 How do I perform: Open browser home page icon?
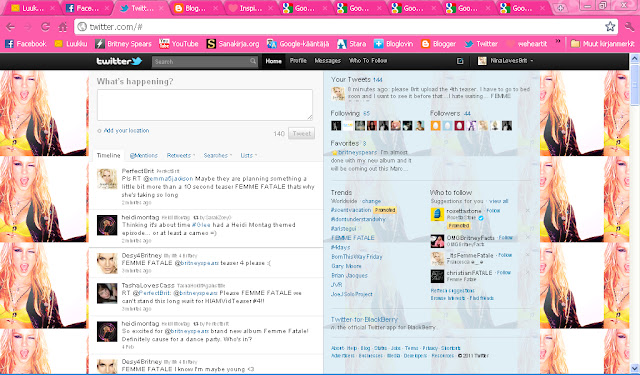(63, 27)
